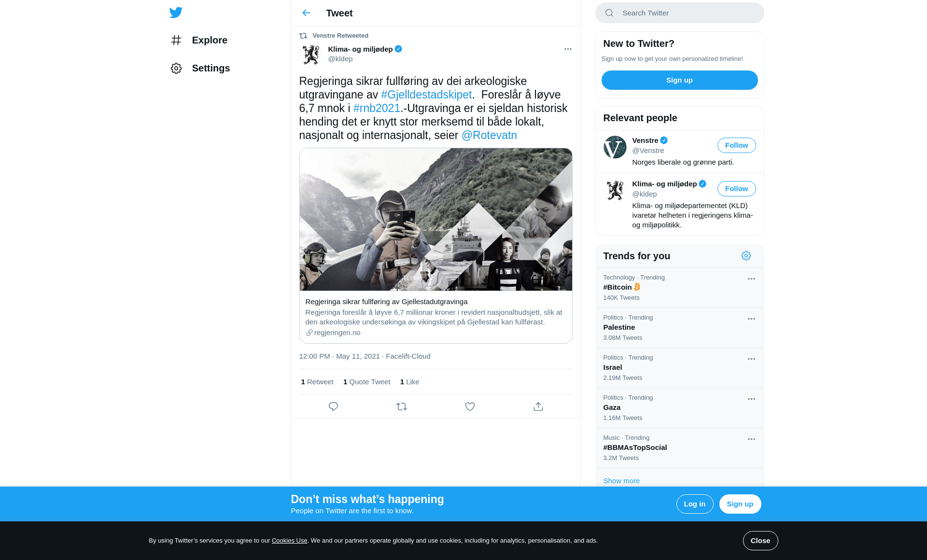Click @kldep handle in Relevant people
The width and height of the screenshot is (927, 560).
click(x=645, y=194)
